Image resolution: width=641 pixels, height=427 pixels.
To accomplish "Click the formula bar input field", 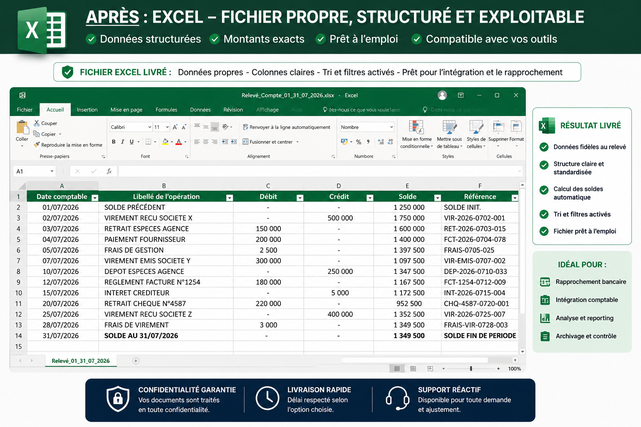I will [320, 171].
